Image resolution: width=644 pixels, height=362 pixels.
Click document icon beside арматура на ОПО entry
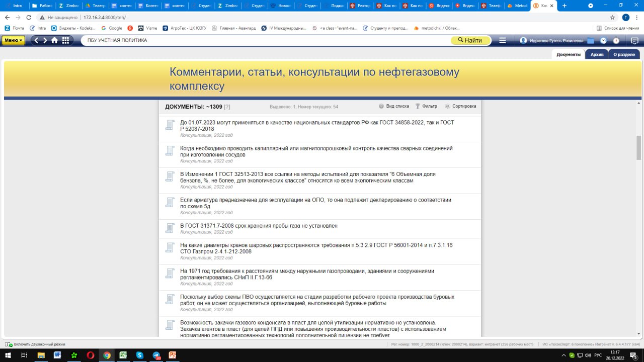click(x=170, y=203)
